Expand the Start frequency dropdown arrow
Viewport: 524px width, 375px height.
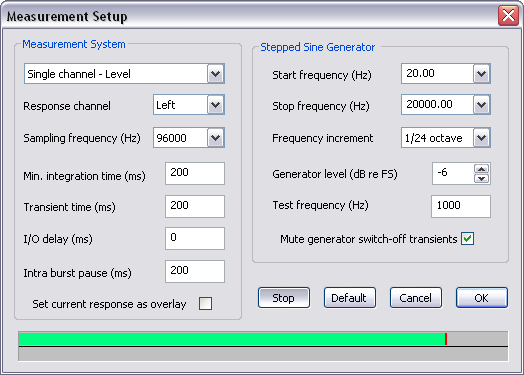pos(481,74)
